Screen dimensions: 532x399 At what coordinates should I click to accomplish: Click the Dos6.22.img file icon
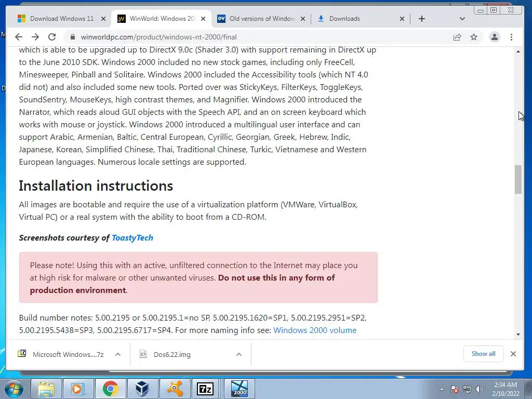pos(143,354)
